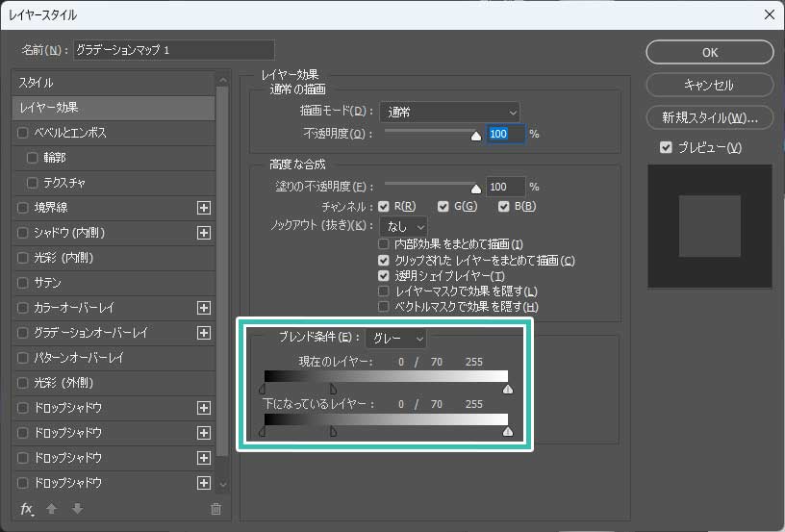Uncheck the 透明シェイプレイヤー option
The height and width of the screenshot is (532, 785).
click(x=385, y=276)
